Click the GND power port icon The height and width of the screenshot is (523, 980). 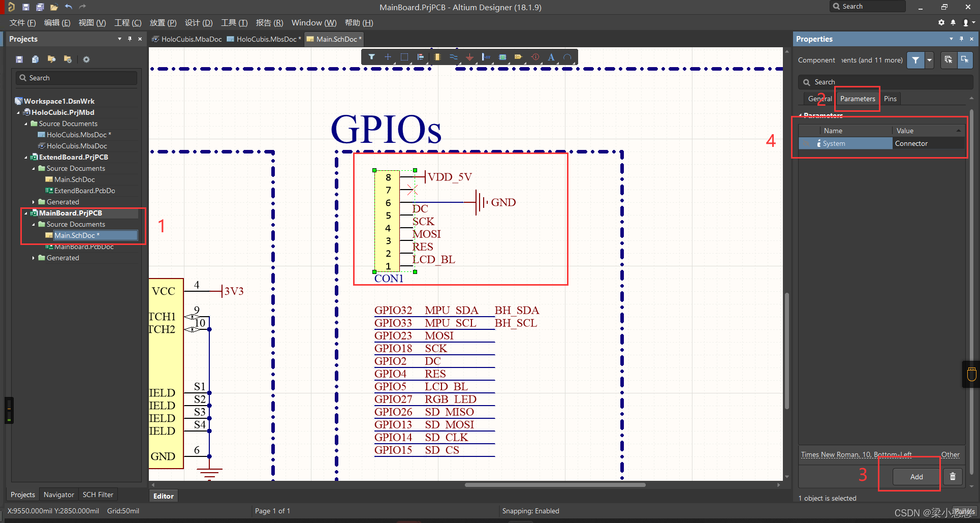[x=469, y=57]
